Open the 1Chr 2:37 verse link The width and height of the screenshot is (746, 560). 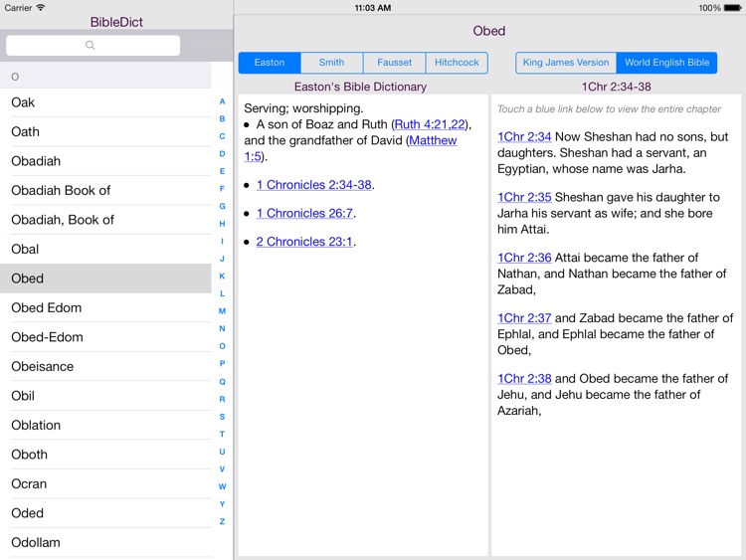(x=524, y=318)
